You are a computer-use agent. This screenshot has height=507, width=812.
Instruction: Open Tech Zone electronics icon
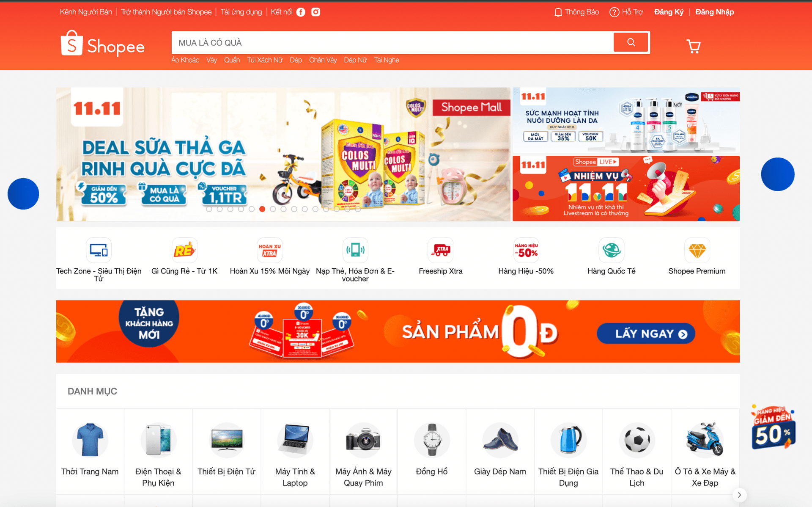pos(99,250)
